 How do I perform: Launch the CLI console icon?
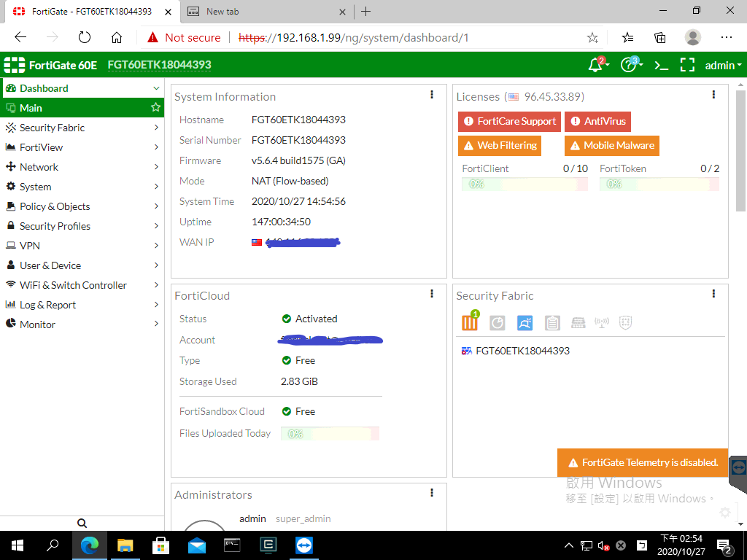[x=661, y=65]
